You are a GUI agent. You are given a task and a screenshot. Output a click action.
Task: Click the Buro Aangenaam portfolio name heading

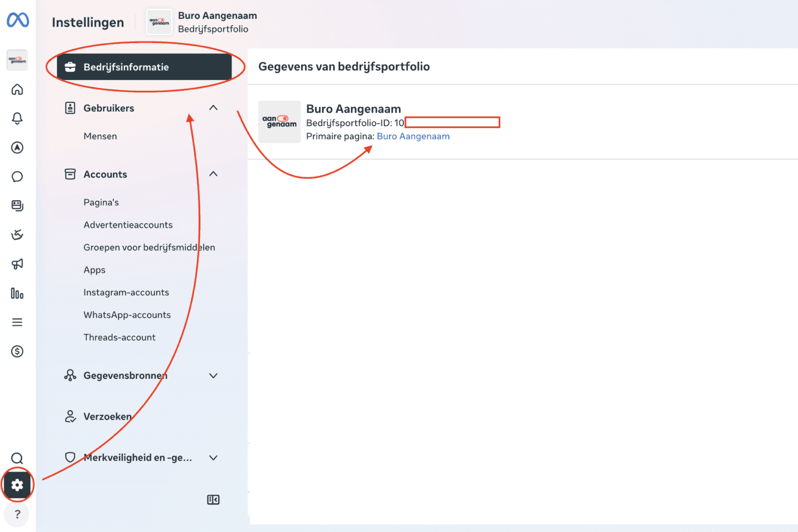354,109
